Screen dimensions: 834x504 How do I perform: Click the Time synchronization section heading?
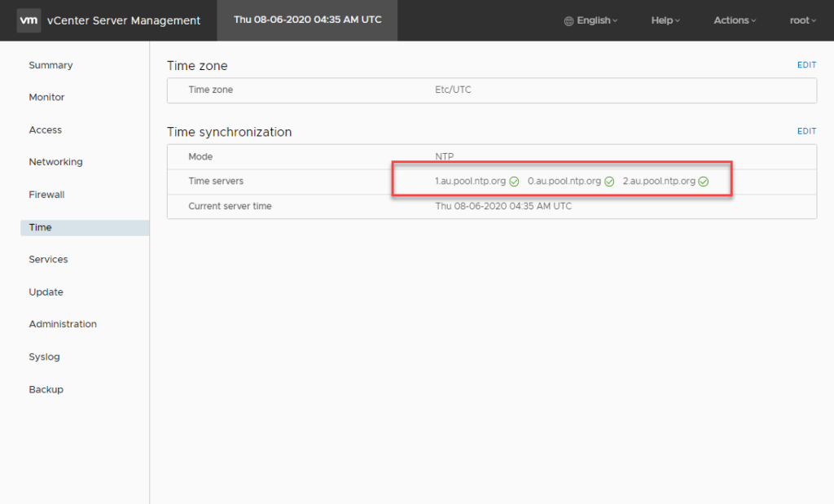pyautogui.click(x=229, y=132)
